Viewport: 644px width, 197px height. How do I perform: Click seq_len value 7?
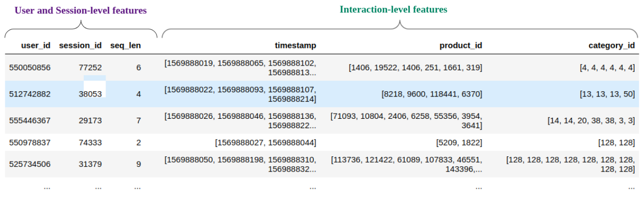pos(138,120)
